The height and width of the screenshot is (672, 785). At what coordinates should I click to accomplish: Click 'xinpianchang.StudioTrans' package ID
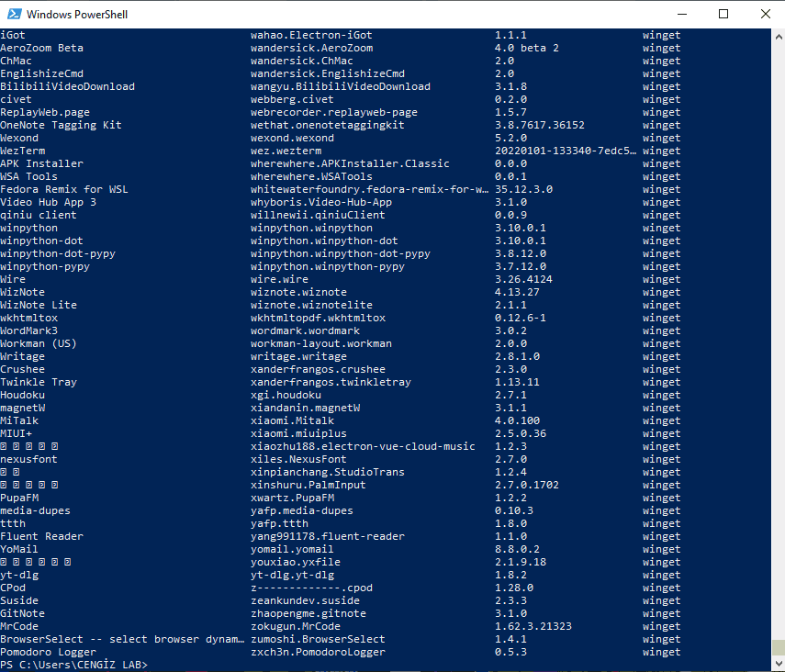pyautogui.click(x=328, y=472)
